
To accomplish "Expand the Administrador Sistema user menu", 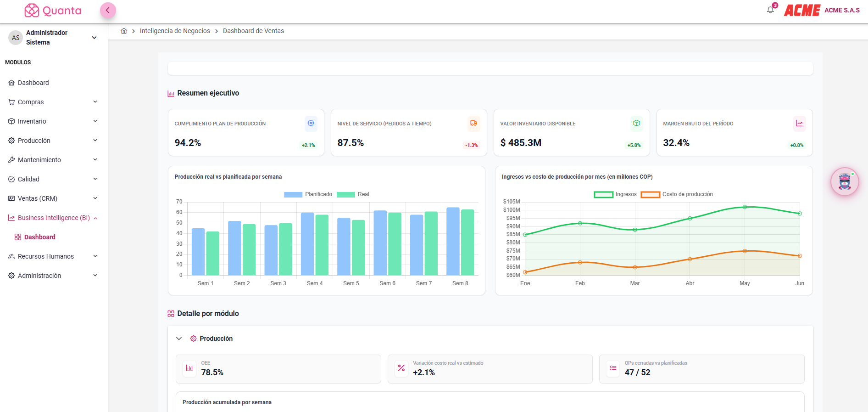I will point(95,38).
